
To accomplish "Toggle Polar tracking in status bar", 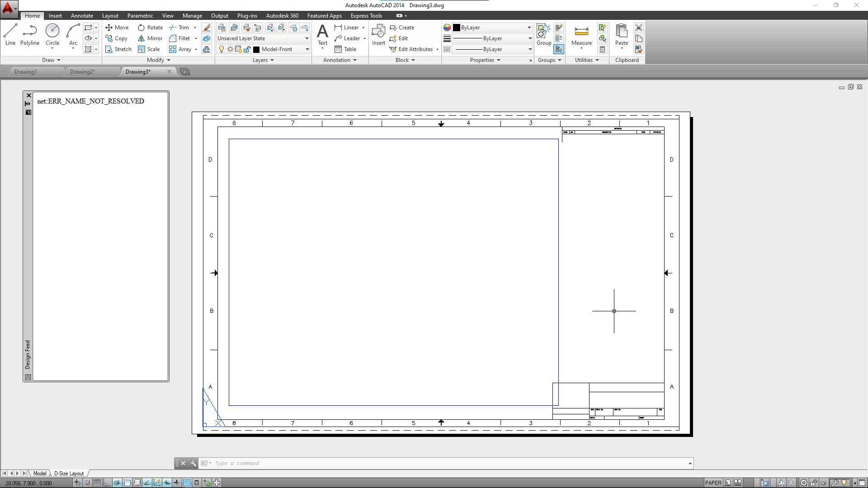I will 117,483.
